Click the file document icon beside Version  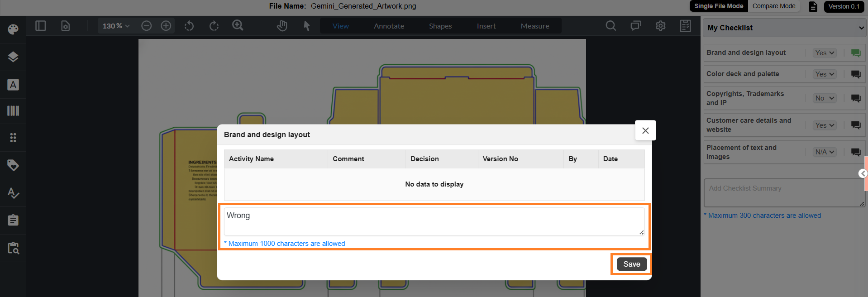pos(813,6)
